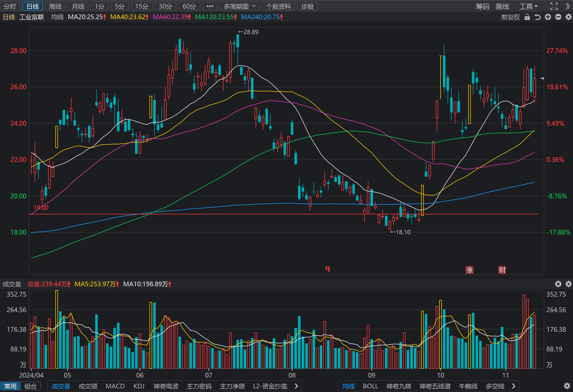Select 神奇五线谱 main indicator tab
This screenshot has height=392, width=573.
pyautogui.click(x=435, y=386)
